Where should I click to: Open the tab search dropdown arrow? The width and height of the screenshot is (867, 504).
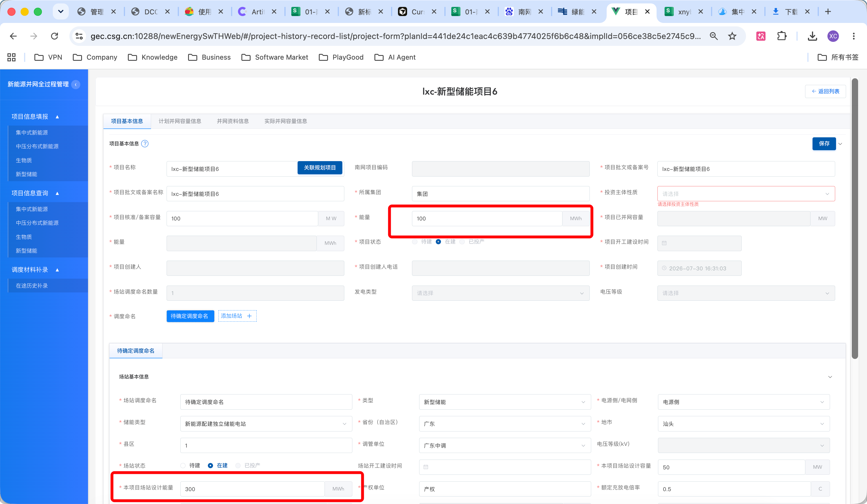tap(60, 12)
